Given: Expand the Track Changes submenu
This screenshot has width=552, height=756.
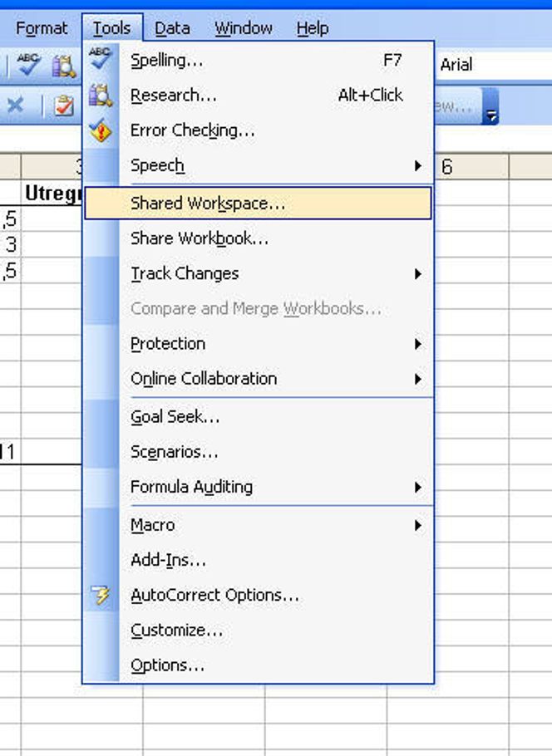Looking at the screenshot, I should coord(418,273).
